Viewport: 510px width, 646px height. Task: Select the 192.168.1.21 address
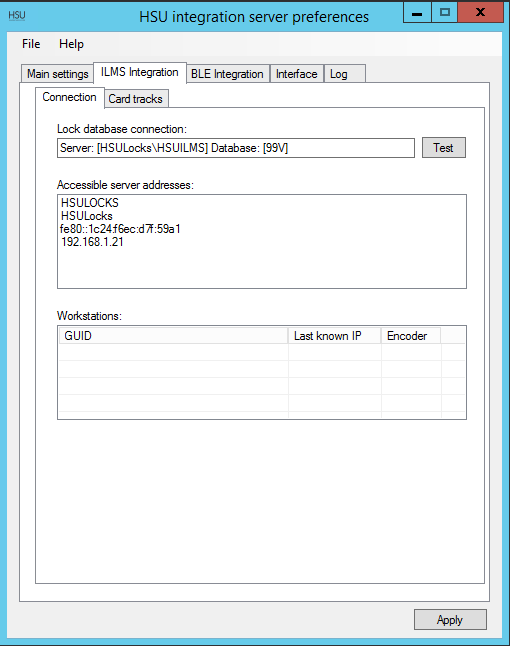92,242
